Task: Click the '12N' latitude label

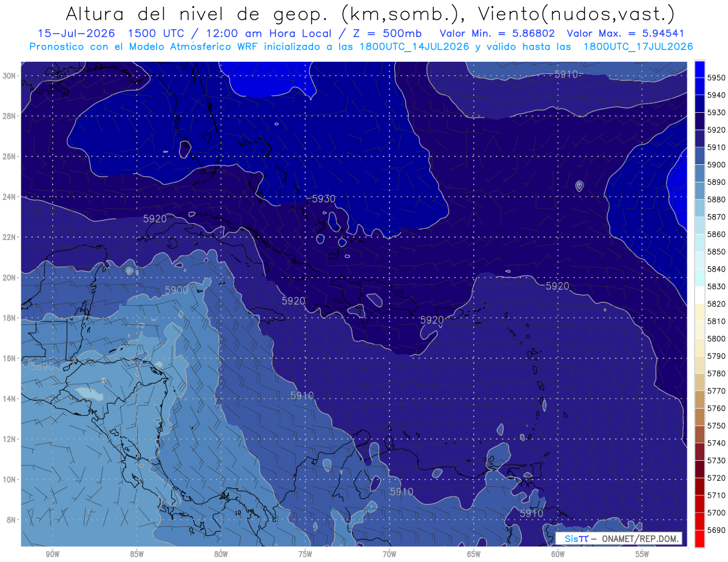Action: tap(9, 439)
